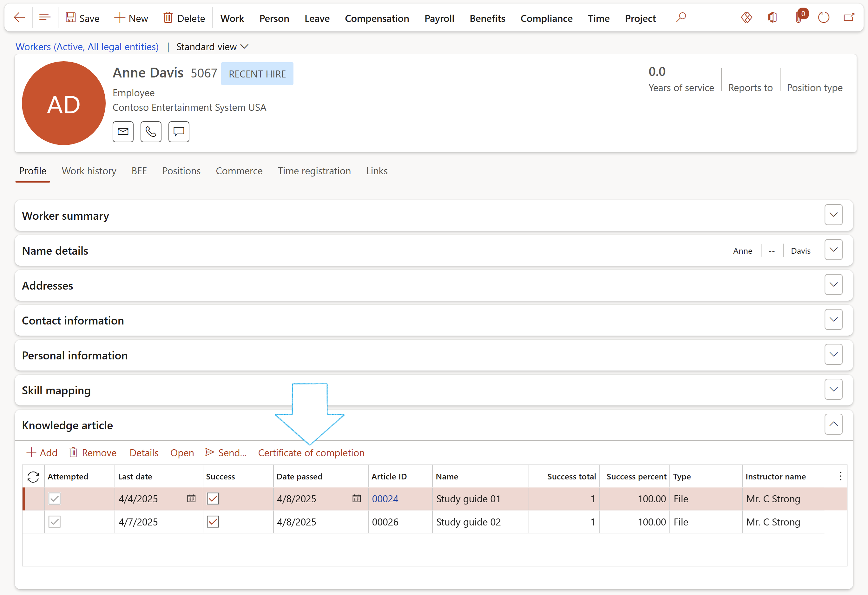Open the action search magnifier
868x595 pixels.
pyautogui.click(x=681, y=17)
